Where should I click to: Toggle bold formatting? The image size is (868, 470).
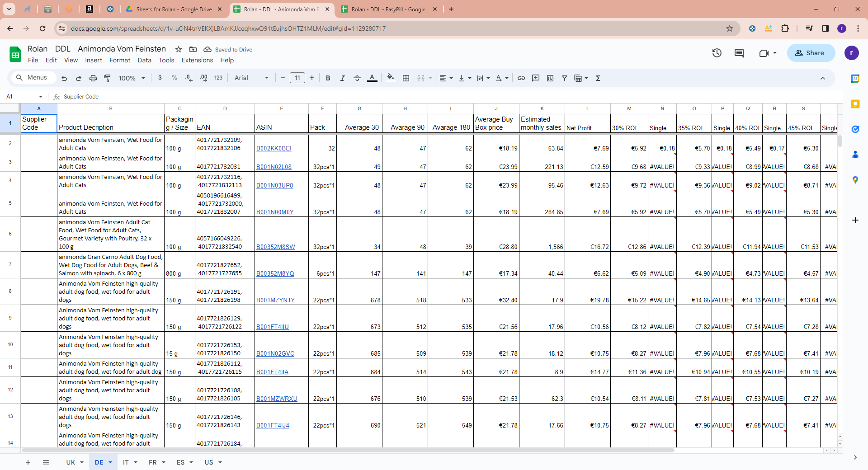(328, 78)
